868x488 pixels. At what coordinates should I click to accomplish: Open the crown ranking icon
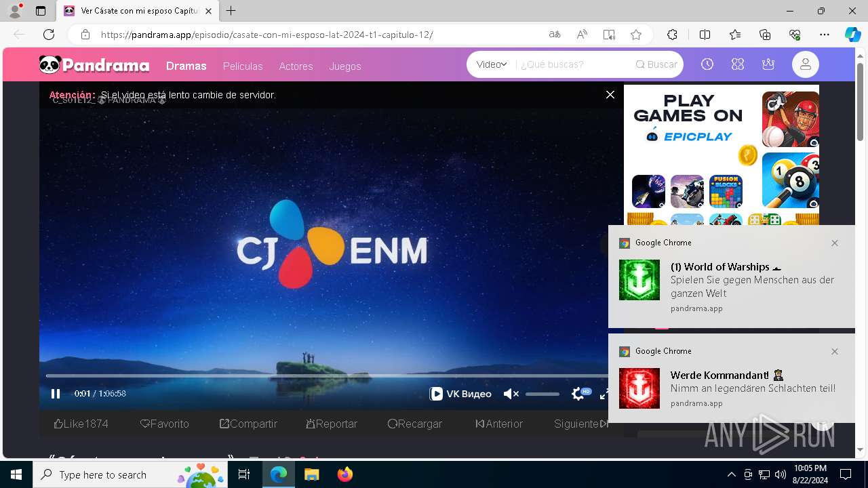click(x=768, y=64)
